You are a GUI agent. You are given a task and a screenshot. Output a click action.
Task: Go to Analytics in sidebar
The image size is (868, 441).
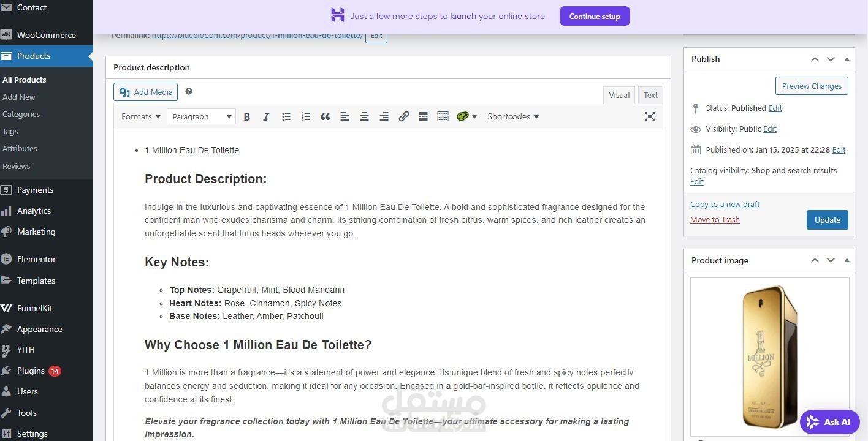pos(47,211)
